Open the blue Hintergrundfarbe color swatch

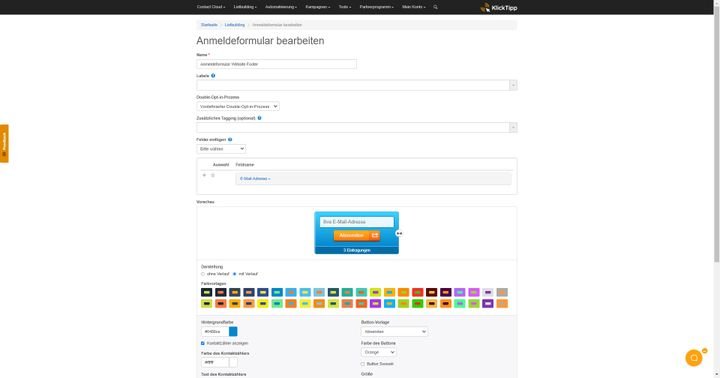tap(233, 331)
